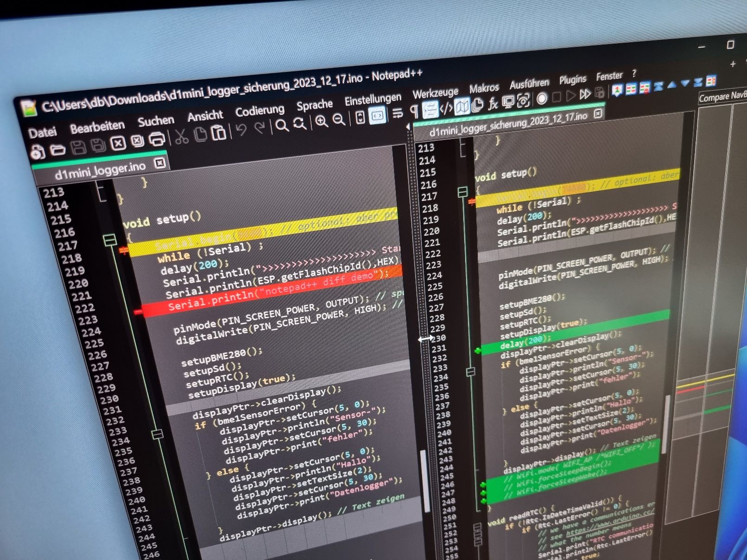Record a macro using the record icon
The image size is (747, 560).
click(x=542, y=98)
